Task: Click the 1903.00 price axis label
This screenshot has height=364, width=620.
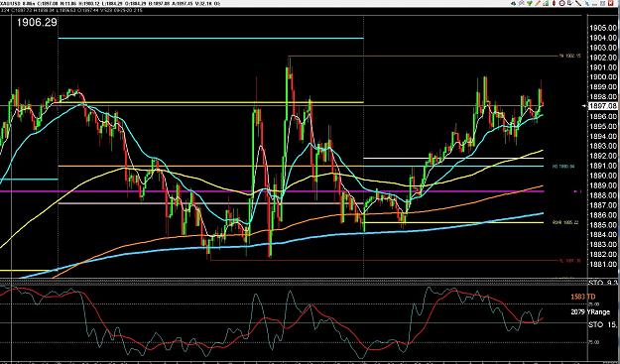Action: click(x=603, y=48)
